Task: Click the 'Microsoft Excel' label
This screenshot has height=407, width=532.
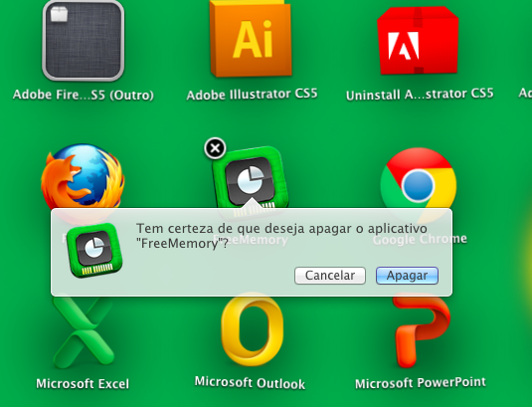Action: (83, 384)
